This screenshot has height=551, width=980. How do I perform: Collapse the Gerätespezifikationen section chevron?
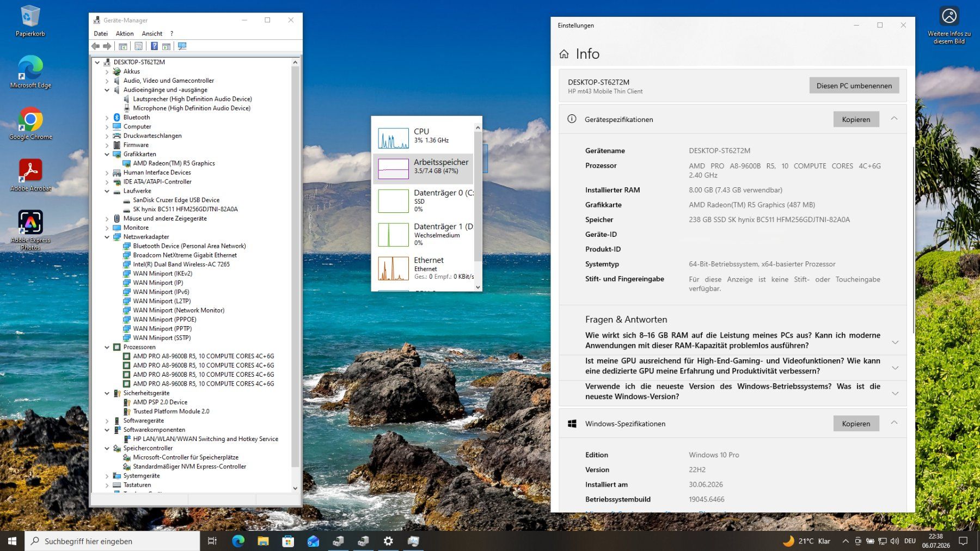pyautogui.click(x=894, y=119)
